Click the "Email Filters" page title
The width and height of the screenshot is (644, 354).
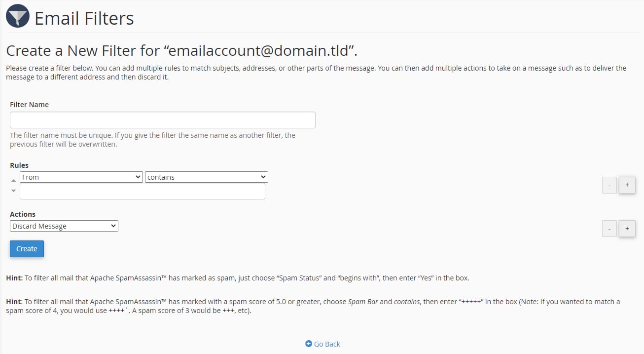tap(83, 18)
